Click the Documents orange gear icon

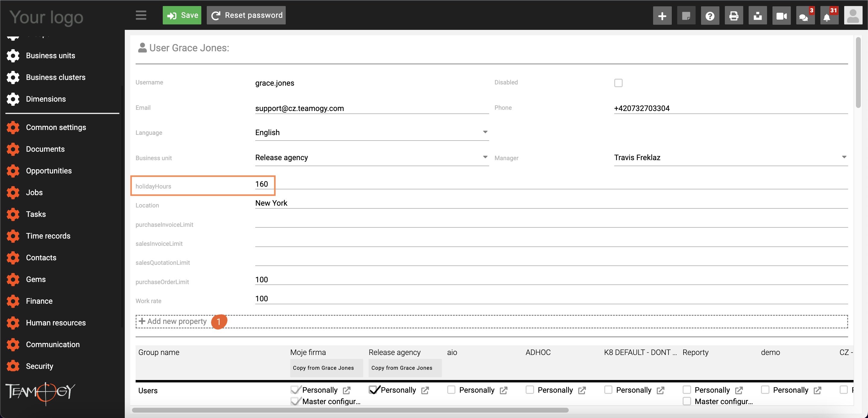(x=13, y=149)
